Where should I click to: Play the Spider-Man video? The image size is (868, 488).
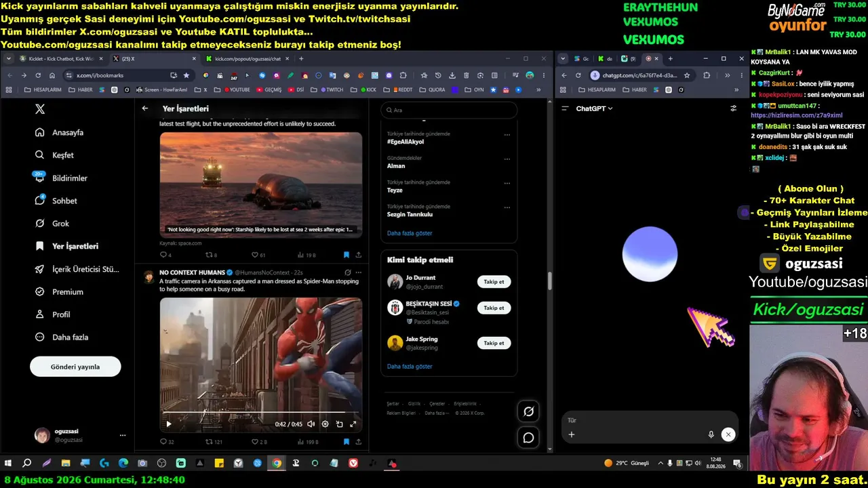pos(169,424)
